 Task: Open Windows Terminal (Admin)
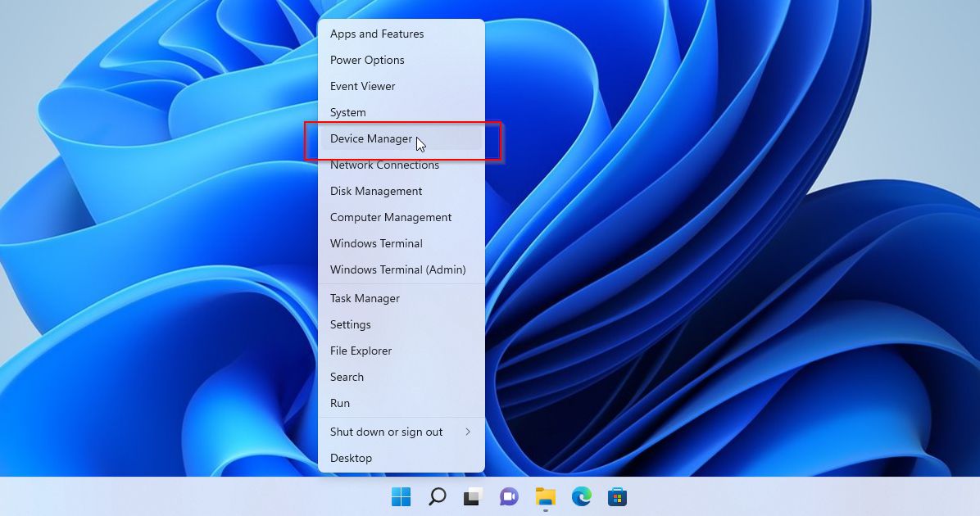397,269
